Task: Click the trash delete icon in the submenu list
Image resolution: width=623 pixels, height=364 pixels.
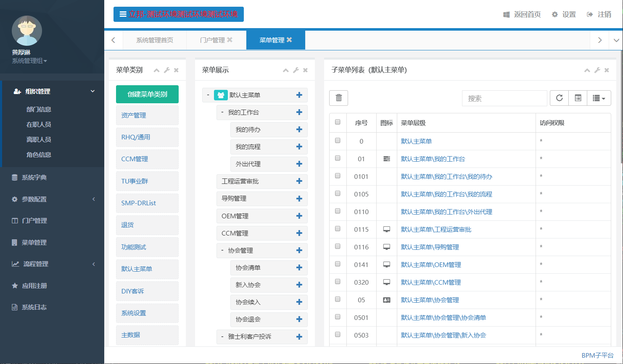Action: tap(338, 98)
